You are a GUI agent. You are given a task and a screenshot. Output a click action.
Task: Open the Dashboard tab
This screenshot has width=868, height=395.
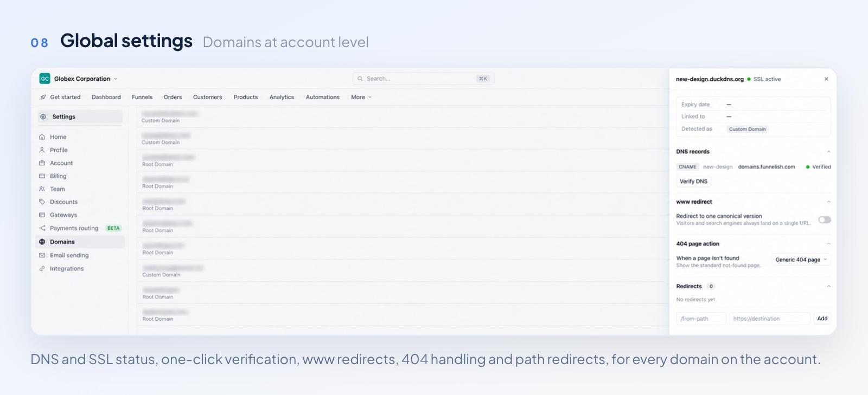coord(106,97)
